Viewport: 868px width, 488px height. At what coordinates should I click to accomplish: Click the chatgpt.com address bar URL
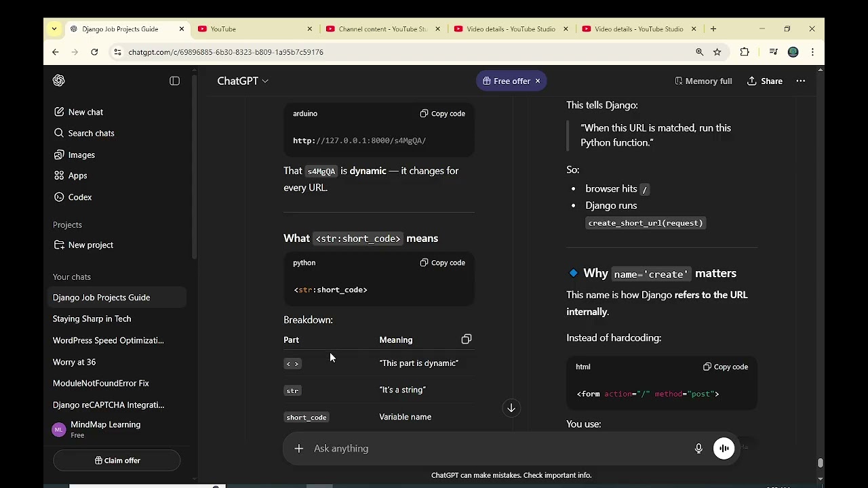pos(226,52)
